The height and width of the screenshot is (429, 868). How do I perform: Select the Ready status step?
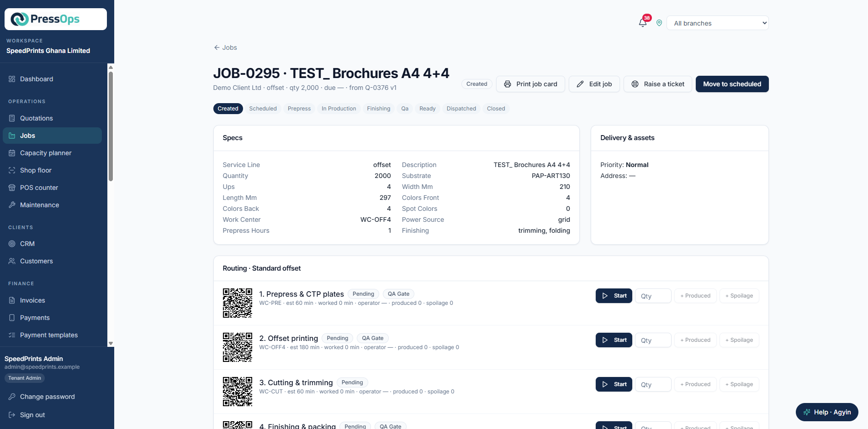[428, 109]
